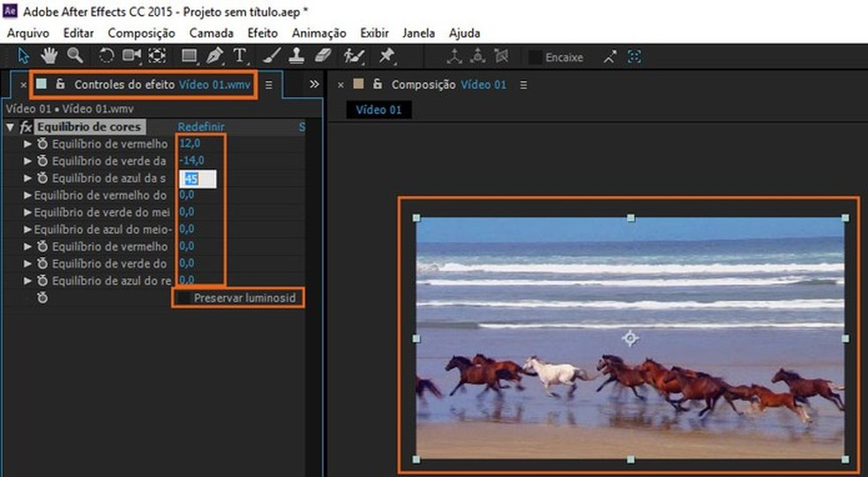Toggle the Encaixe snapping checkbox
Viewport: 868px width, 477px height.
point(535,57)
